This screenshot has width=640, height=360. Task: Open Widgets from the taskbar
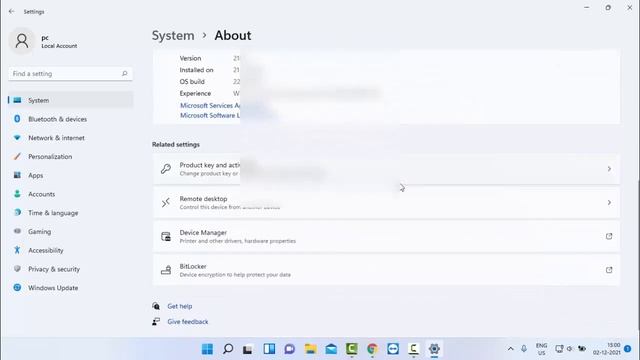269,349
